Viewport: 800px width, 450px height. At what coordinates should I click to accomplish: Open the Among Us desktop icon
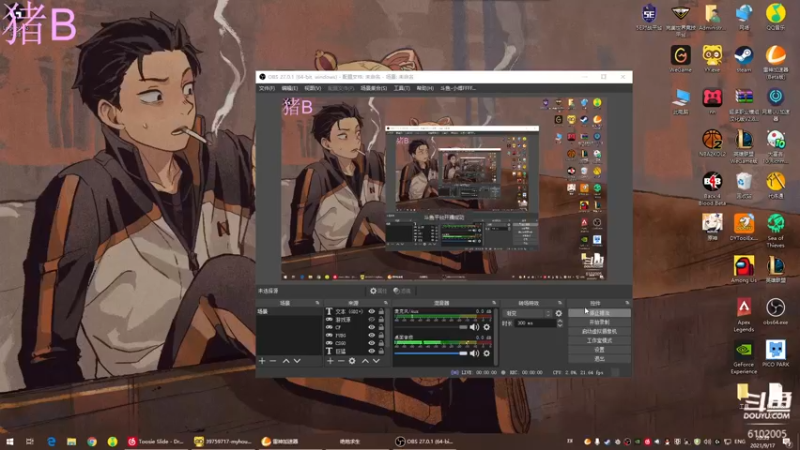(743, 269)
